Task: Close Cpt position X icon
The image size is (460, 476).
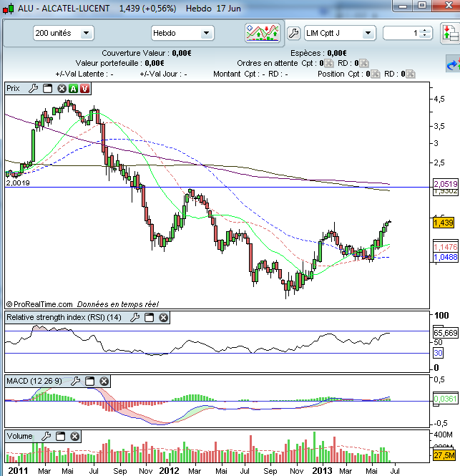Action: [x=376, y=74]
